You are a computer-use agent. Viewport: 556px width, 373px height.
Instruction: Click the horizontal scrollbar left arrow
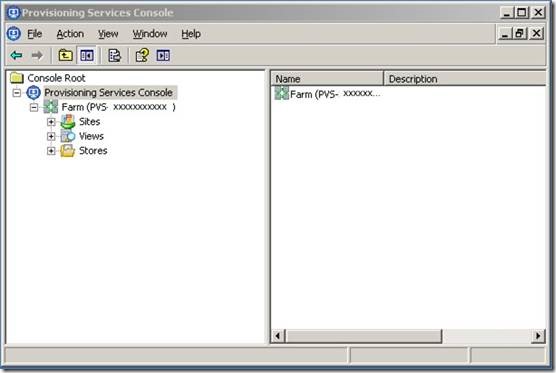click(278, 336)
